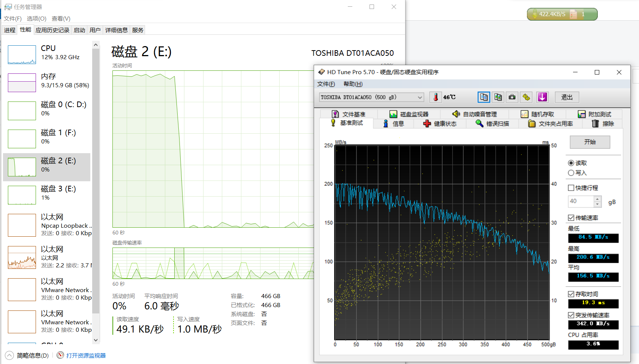Switch to the 启动 tab
The width and height of the screenshot is (639, 364).
tap(79, 30)
